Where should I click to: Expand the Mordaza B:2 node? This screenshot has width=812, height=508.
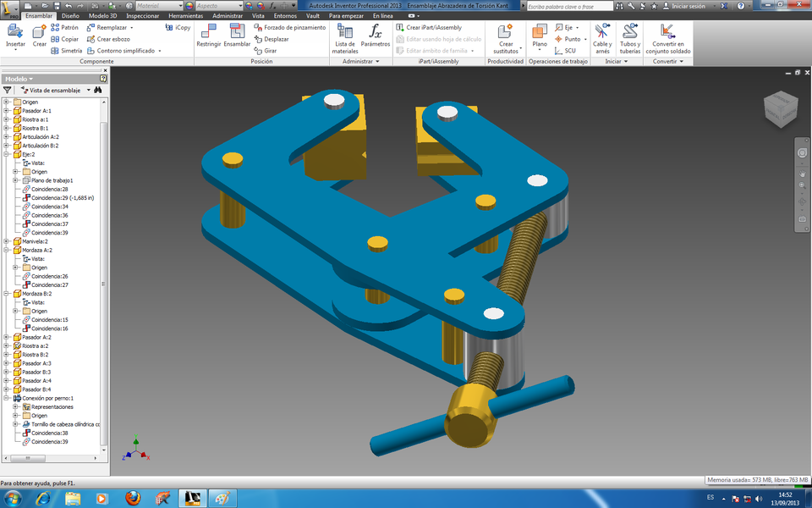click(7, 293)
